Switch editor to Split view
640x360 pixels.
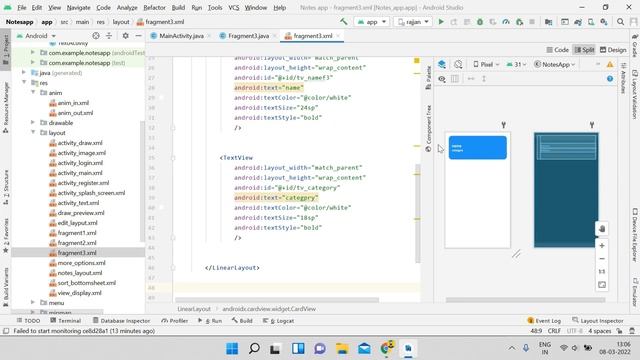click(x=584, y=50)
